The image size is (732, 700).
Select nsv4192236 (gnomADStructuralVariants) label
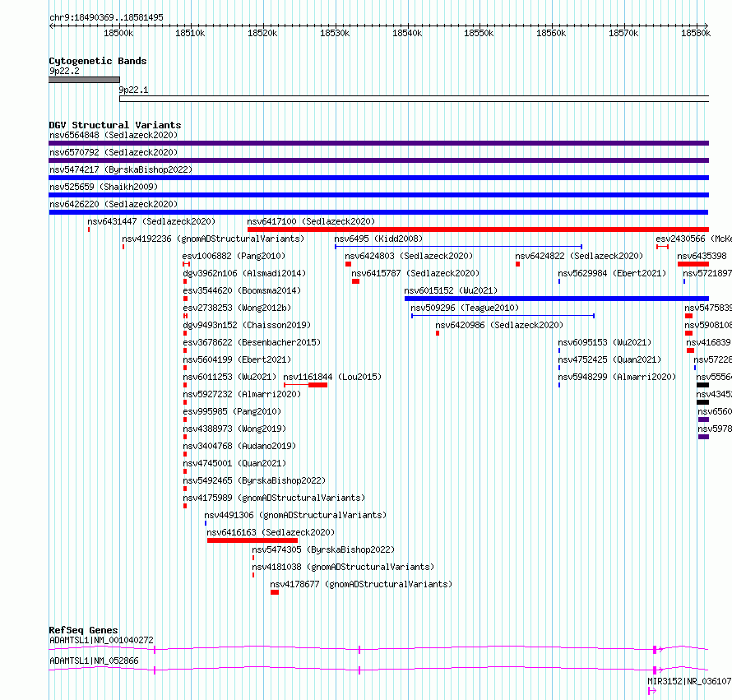pos(213,239)
